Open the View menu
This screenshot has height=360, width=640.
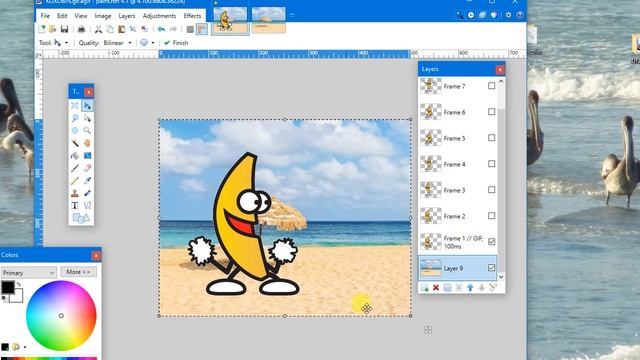click(81, 16)
